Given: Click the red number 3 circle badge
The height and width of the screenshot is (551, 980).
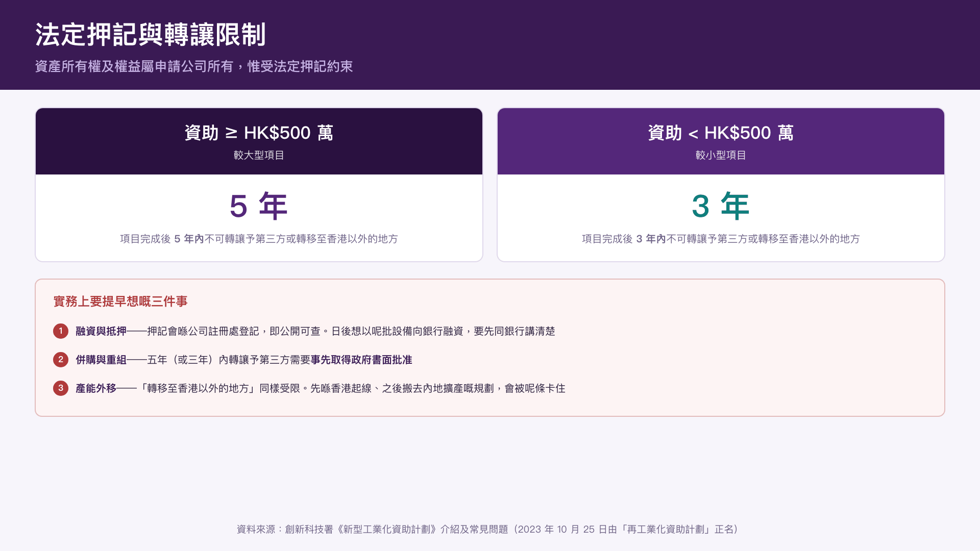Looking at the screenshot, I should tap(61, 388).
